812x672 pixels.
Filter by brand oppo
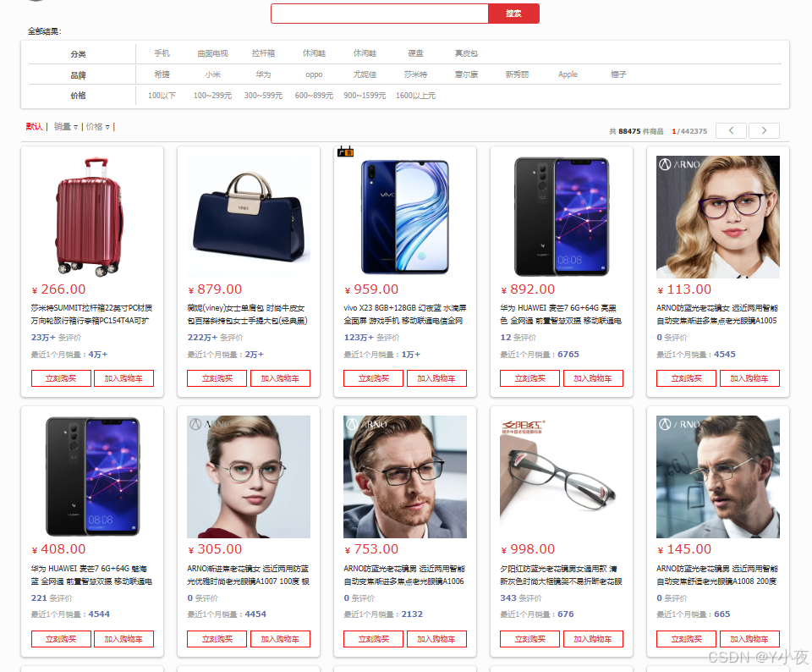pyautogui.click(x=314, y=74)
